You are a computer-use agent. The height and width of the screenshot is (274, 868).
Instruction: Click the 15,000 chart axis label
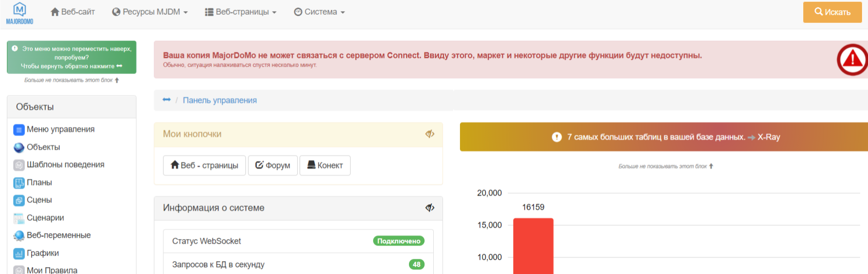[489, 225]
